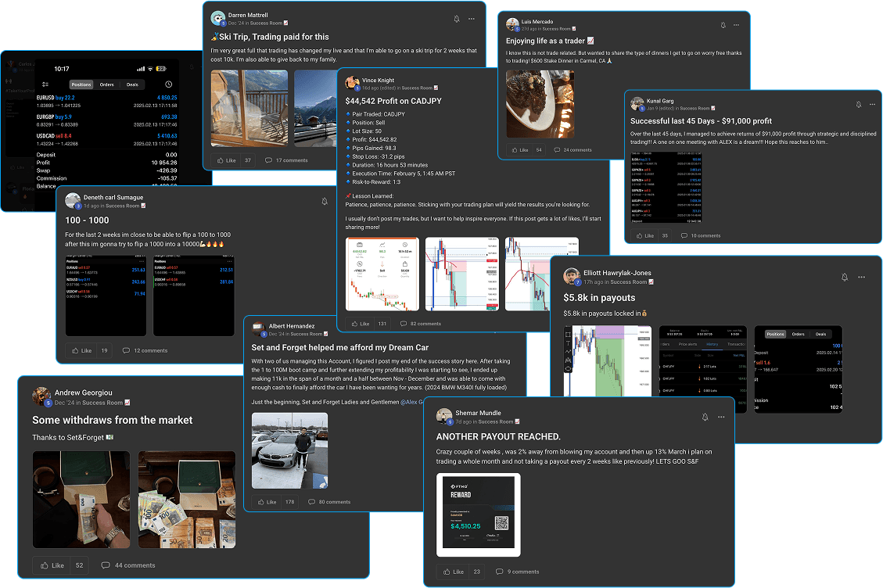
Task: Open Vince Knight's profile name
Action: pyautogui.click(x=378, y=81)
